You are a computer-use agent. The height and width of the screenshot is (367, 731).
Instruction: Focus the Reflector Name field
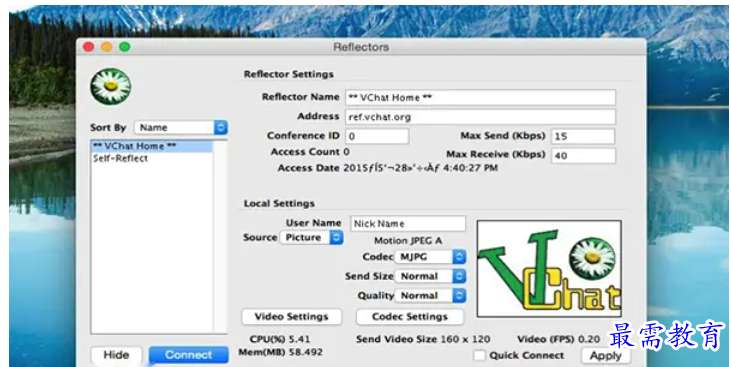click(x=480, y=97)
